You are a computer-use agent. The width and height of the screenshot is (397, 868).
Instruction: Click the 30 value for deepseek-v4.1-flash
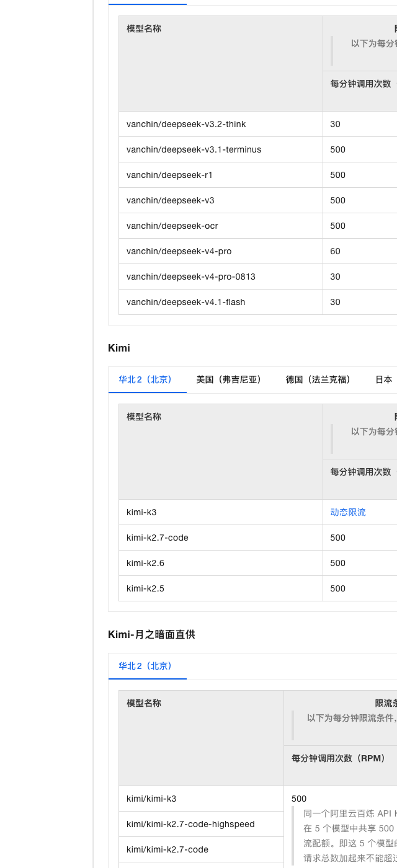(336, 302)
